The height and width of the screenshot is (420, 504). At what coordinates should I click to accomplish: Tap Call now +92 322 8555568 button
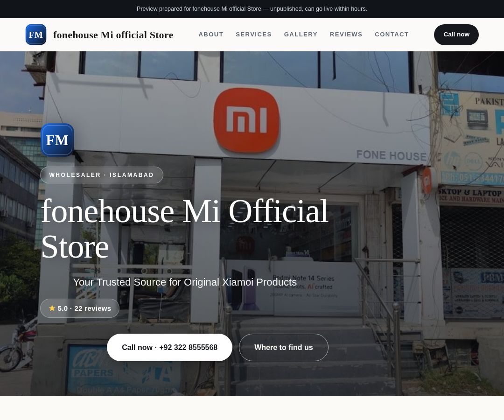[169, 347]
